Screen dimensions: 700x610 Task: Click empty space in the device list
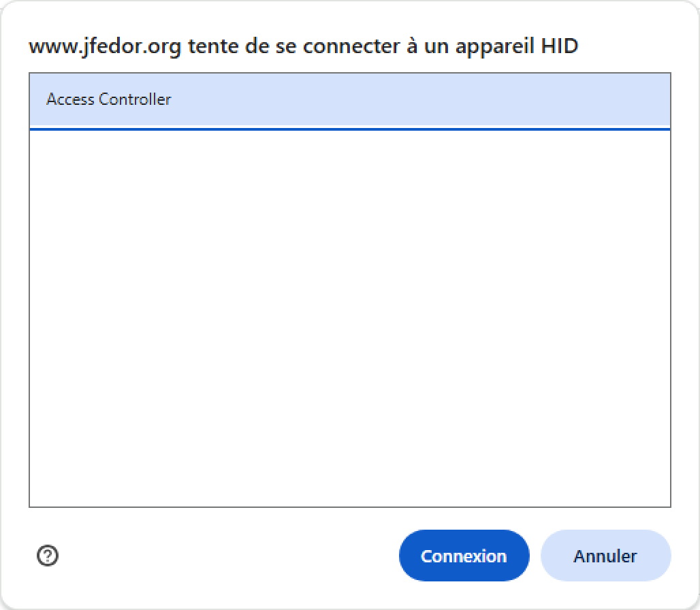[349, 318]
